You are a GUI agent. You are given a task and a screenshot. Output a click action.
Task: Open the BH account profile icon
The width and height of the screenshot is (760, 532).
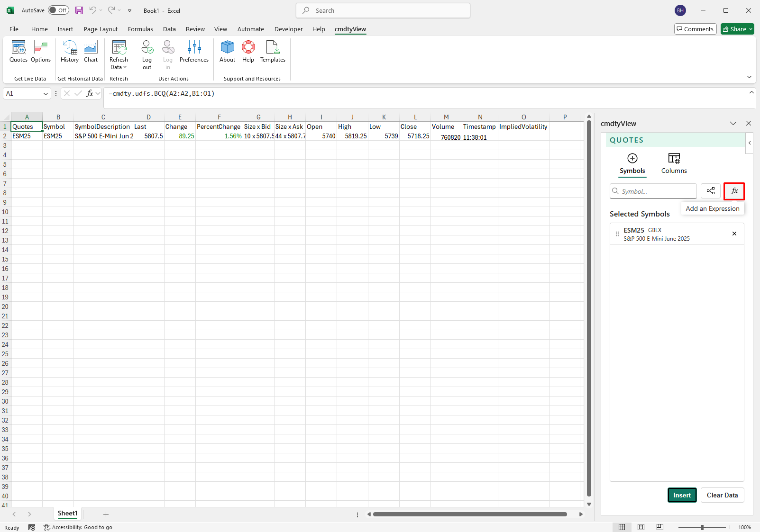tap(680, 10)
